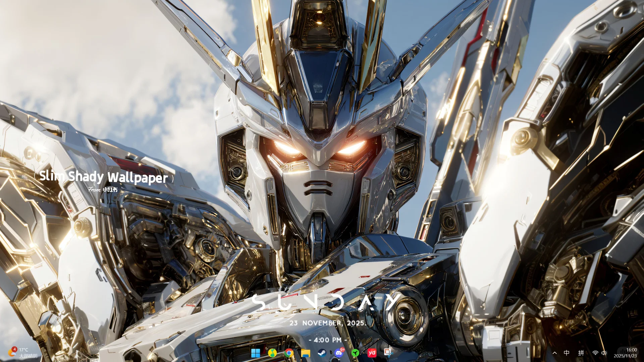Open the Snipping Tool taskbar icon
This screenshot has width=644, height=362.
pos(388,353)
